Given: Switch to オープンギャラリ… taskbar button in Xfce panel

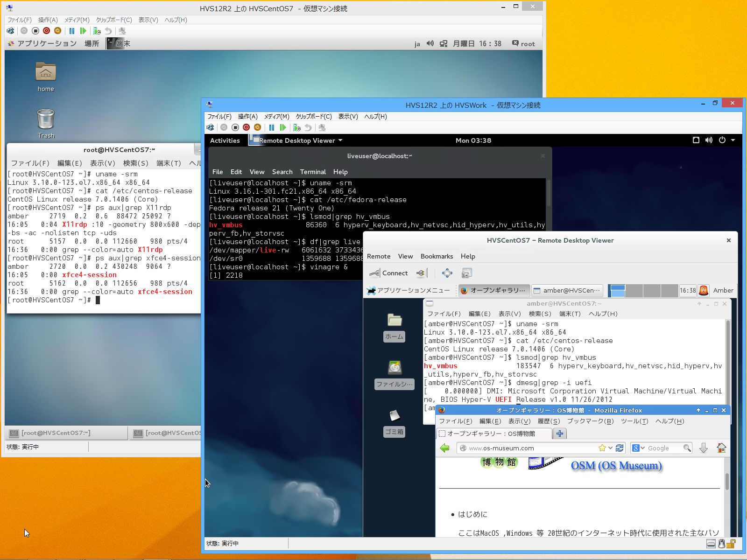Looking at the screenshot, I should click(x=494, y=290).
